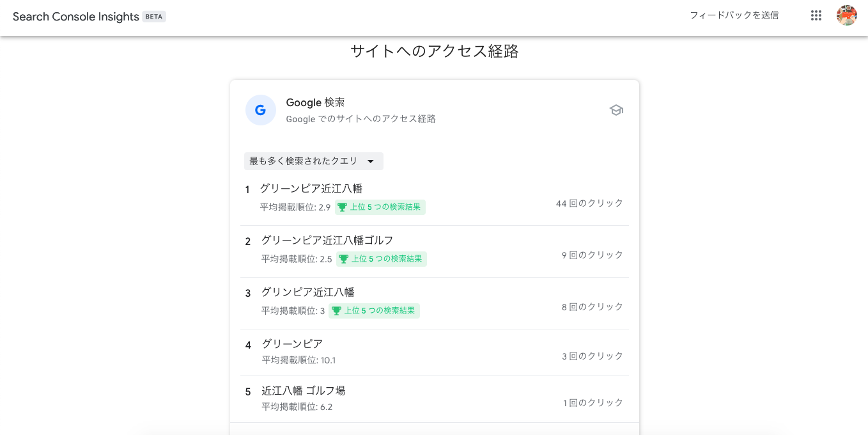Click the 3 回のクリック count
The height and width of the screenshot is (435, 868).
593,356
